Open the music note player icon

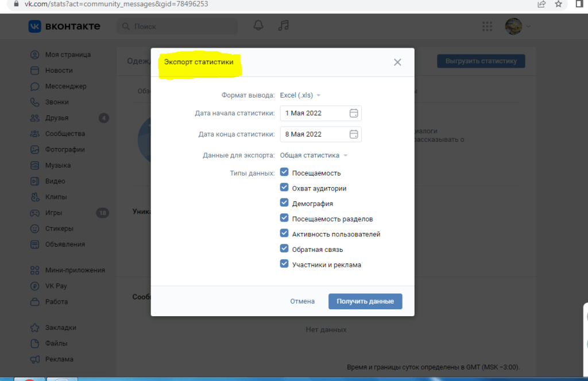pyautogui.click(x=283, y=26)
